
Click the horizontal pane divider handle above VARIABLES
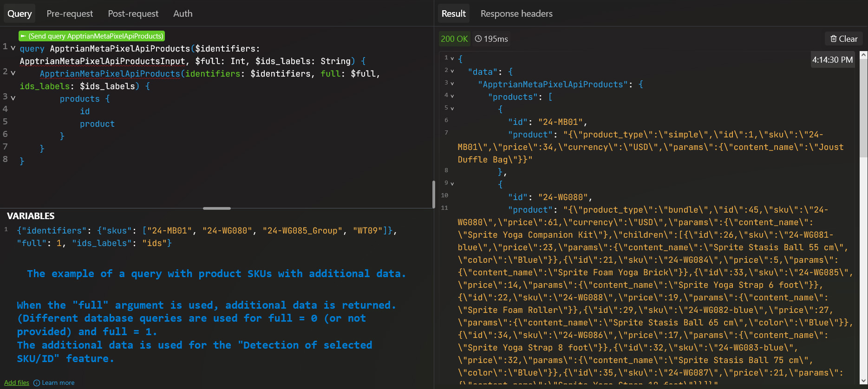tap(217, 208)
